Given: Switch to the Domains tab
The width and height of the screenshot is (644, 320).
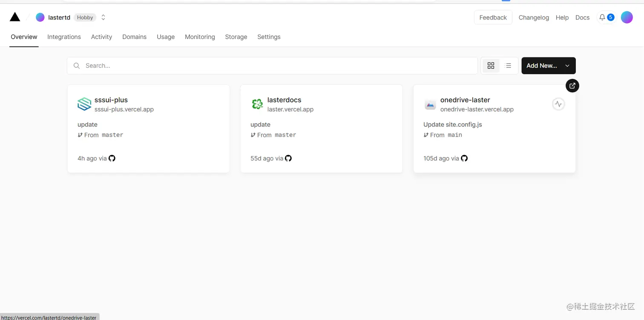Looking at the screenshot, I should click(134, 37).
